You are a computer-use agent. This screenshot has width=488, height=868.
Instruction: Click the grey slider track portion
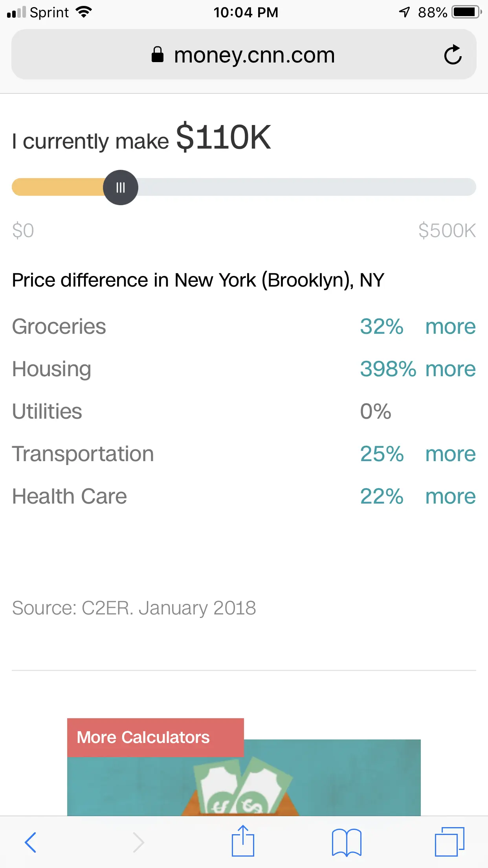306,187
